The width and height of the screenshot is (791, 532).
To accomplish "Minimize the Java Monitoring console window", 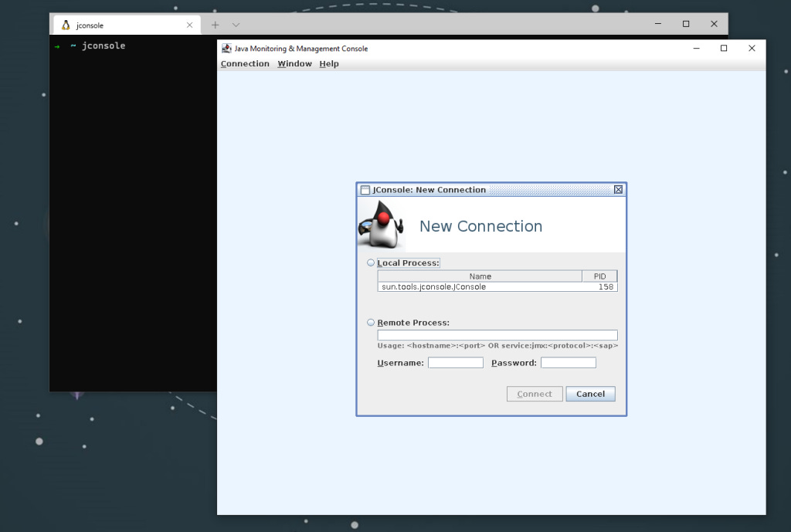I will click(696, 49).
